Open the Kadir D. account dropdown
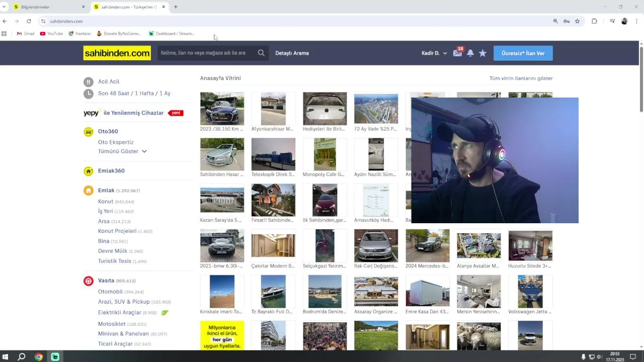The width and height of the screenshot is (644, 362). pyautogui.click(x=434, y=53)
